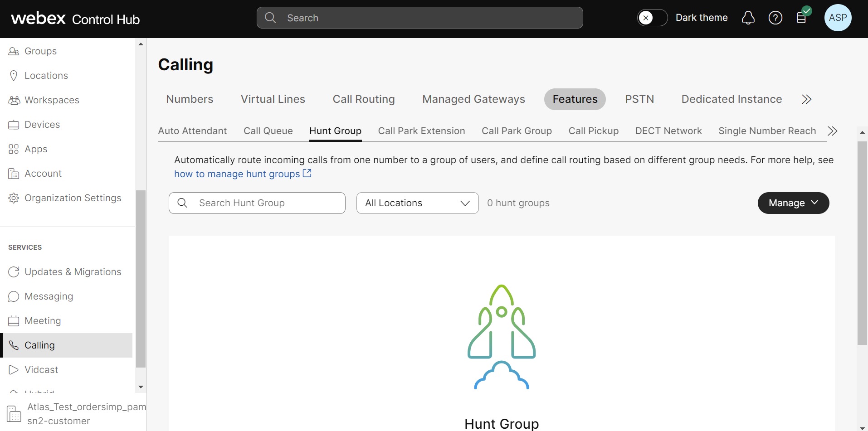Open the All Locations dropdown
Image resolution: width=868 pixels, height=431 pixels.
(x=417, y=203)
